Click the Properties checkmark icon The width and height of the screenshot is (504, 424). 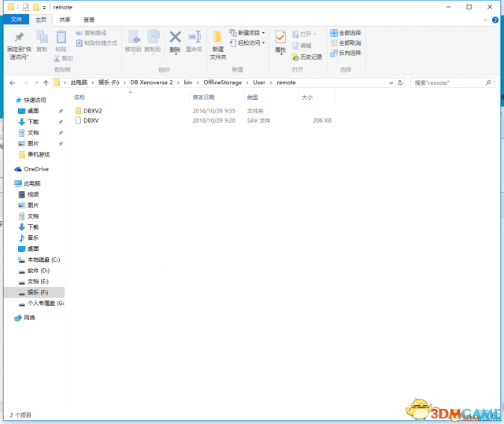point(280,37)
